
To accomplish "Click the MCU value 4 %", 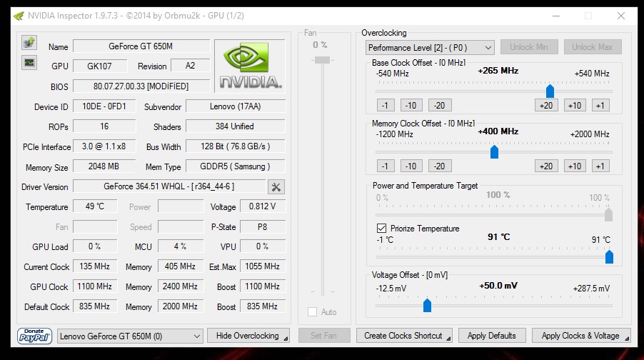I will point(181,246).
